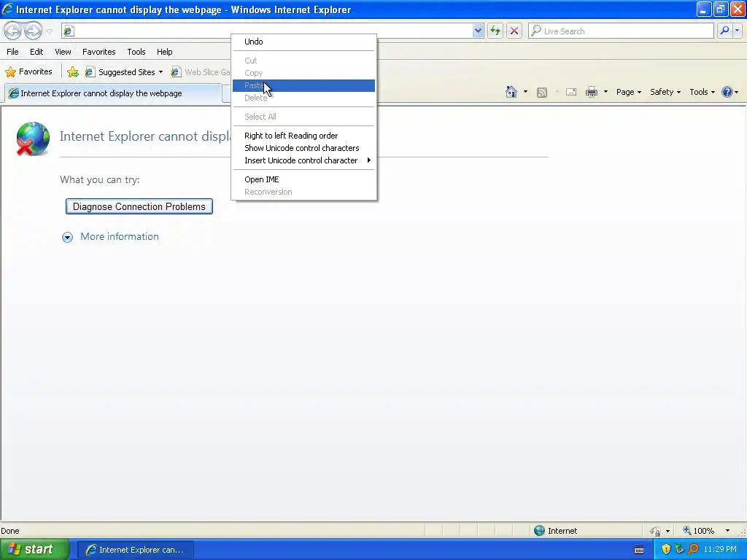Click the Web Slice Gallery icon
The image size is (747, 560).
pyautogui.click(x=176, y=72)
